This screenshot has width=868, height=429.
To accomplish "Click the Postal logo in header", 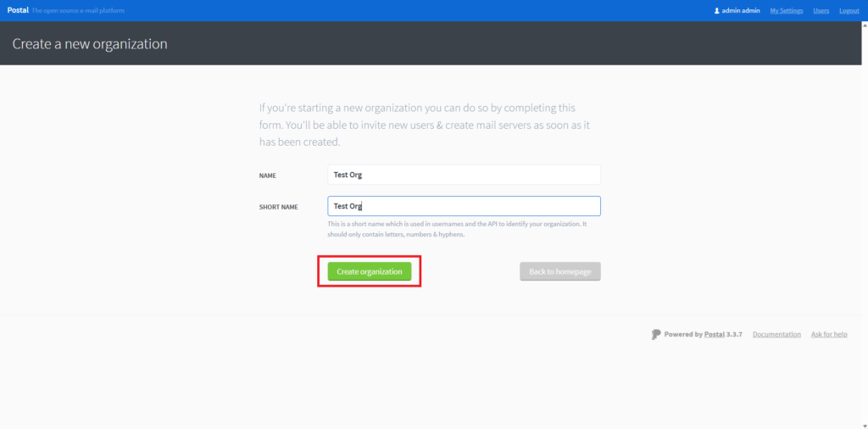I will click(18, 10).
